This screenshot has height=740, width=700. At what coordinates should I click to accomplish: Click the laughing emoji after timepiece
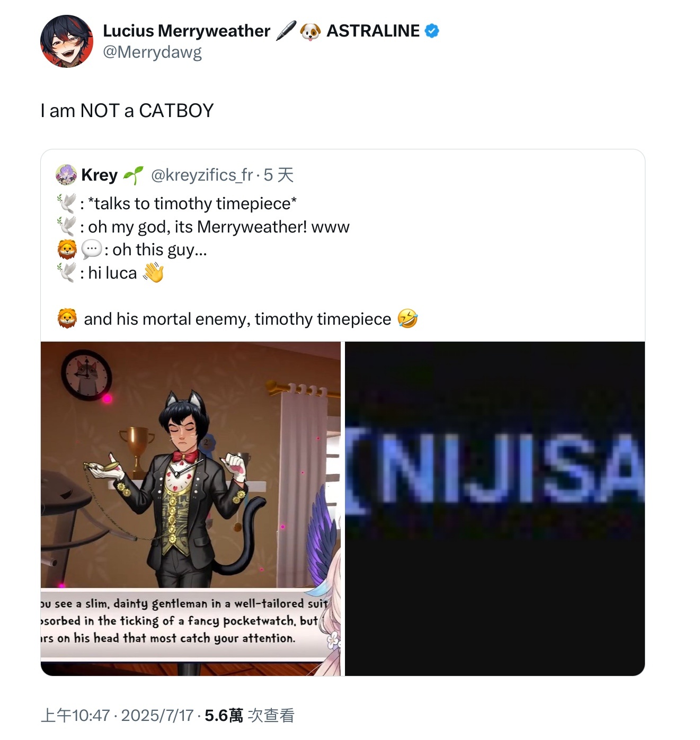coord(407,319)
